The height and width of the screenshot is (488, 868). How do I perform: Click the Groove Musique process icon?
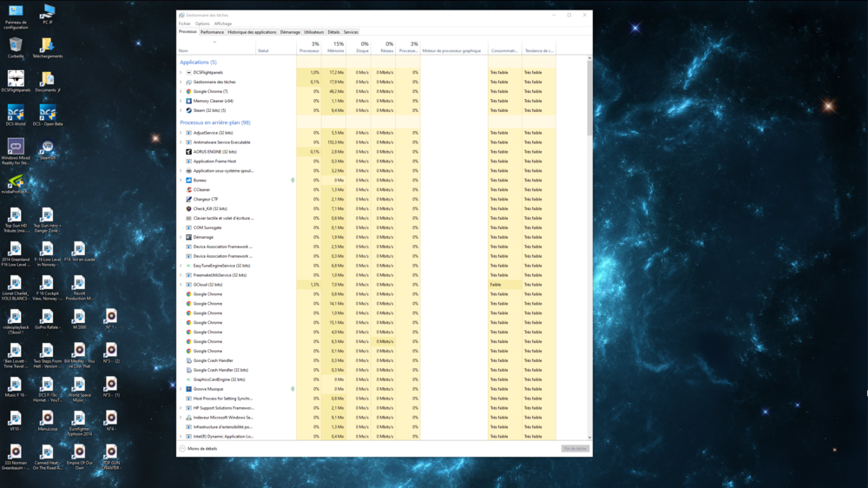point(188,389)
